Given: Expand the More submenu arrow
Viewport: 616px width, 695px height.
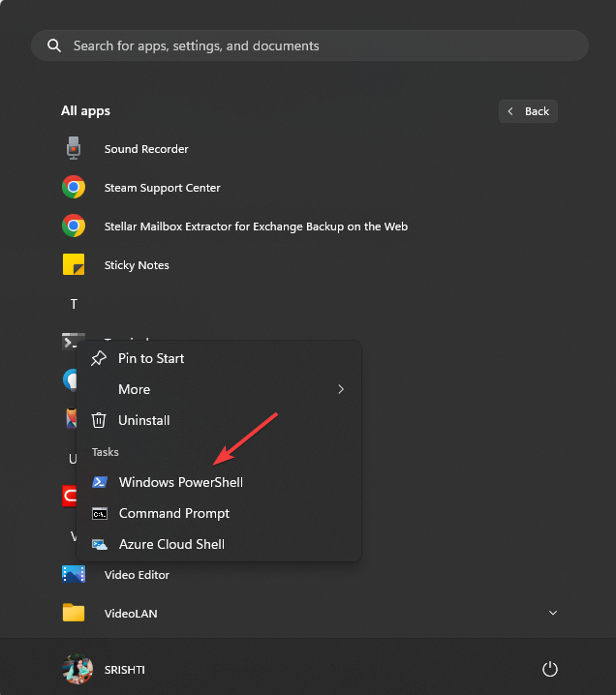Looking at the screenshot, I should point(341,389).
